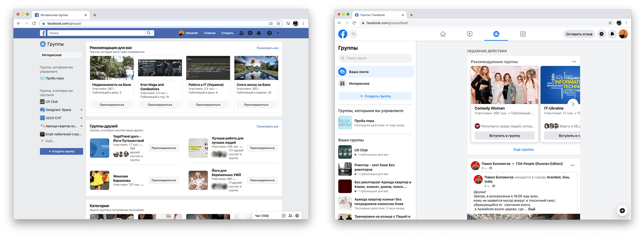Open the 'Снять виллу на Бали' thumbnail image
This screenshot has width=644, height=237.
click(x=256, y=68)
